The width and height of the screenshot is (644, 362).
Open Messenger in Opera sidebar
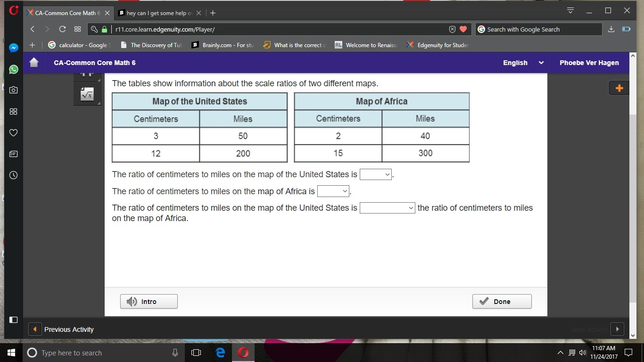13,48
